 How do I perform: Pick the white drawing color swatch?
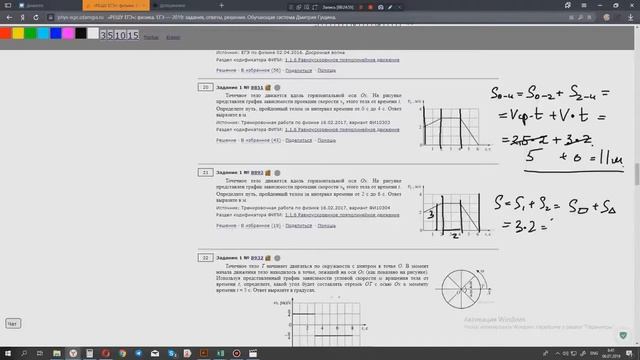point(93,33)
